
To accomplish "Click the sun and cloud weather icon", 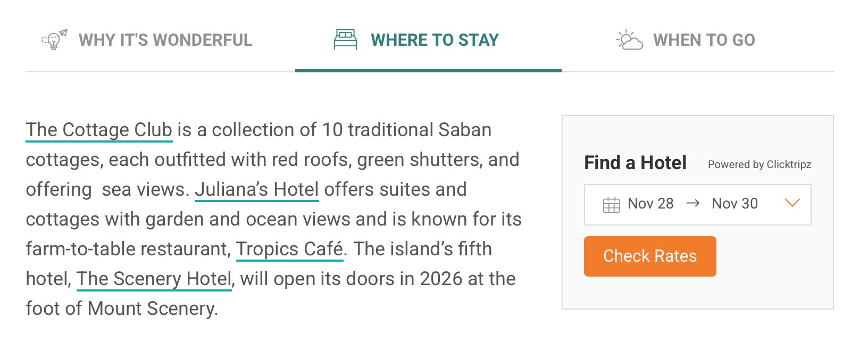I will (629, 40).
